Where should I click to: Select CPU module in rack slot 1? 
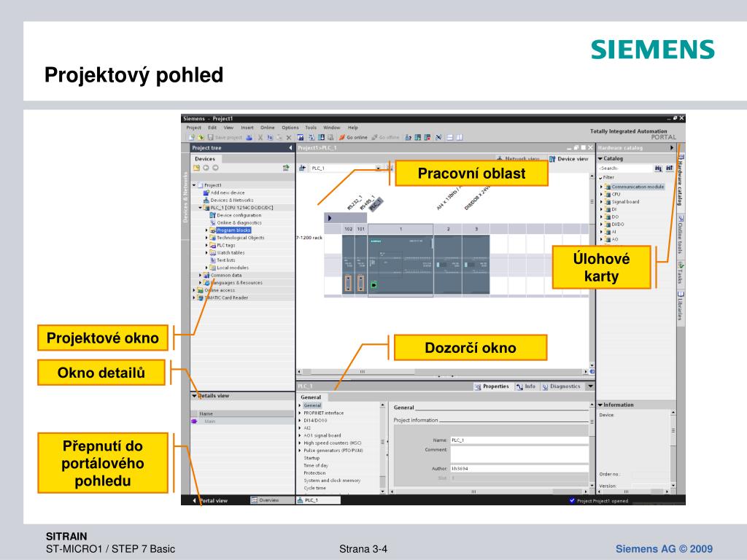(x=400, y=265)
